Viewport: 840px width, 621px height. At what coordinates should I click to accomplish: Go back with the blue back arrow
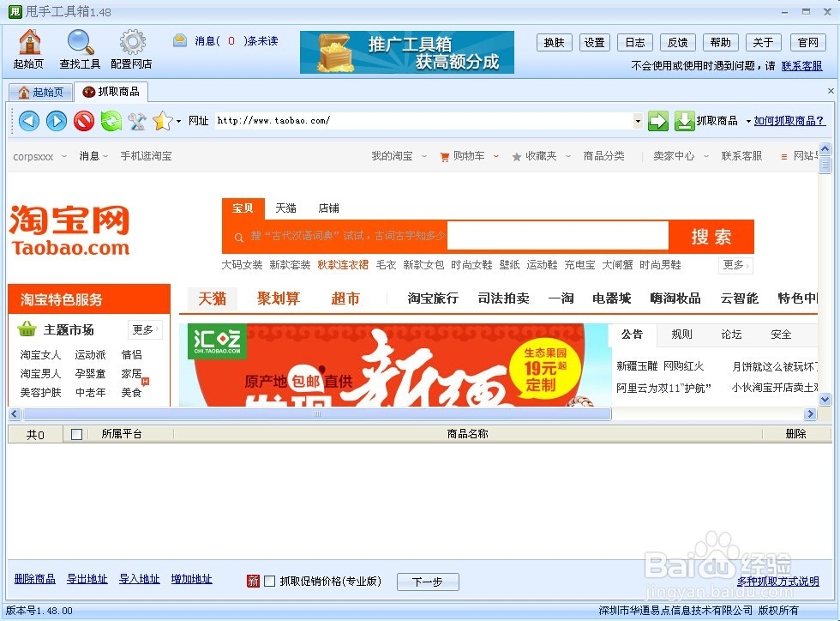pos(29,121)
